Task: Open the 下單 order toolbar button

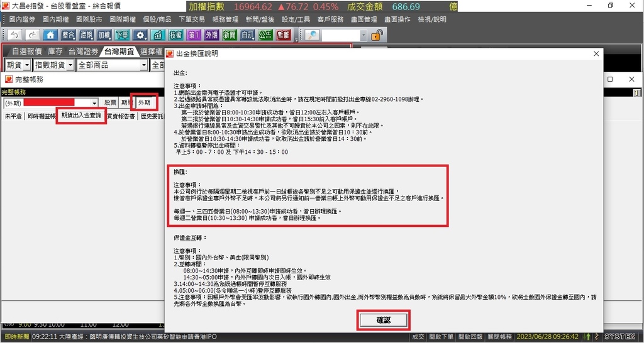Action: [x=122, y=35]
